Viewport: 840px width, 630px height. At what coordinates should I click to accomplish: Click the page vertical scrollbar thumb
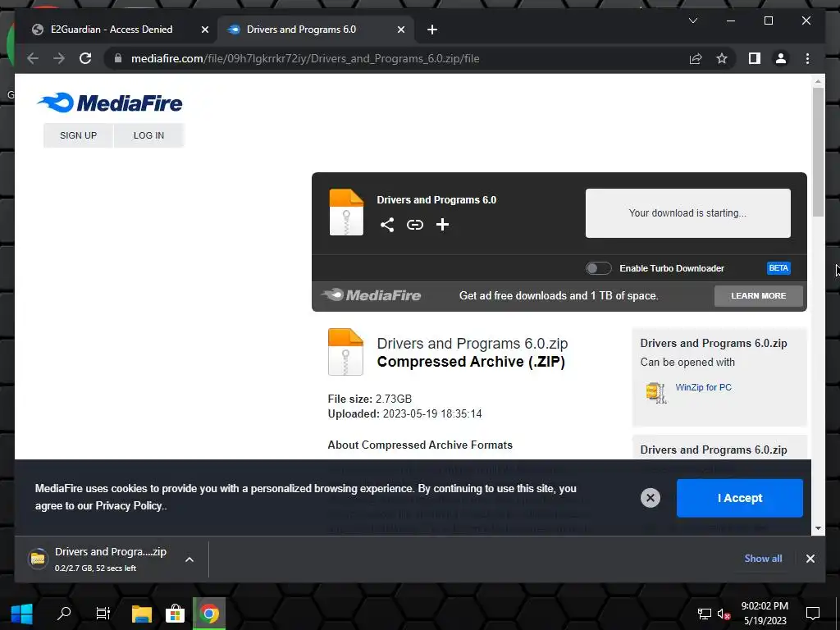click(x=818, y=153)
